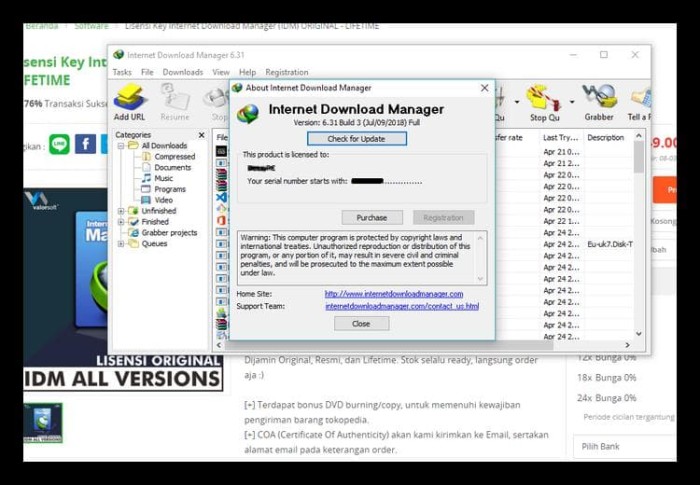Click the IDM logo in About dialog

tap(248, 113)
